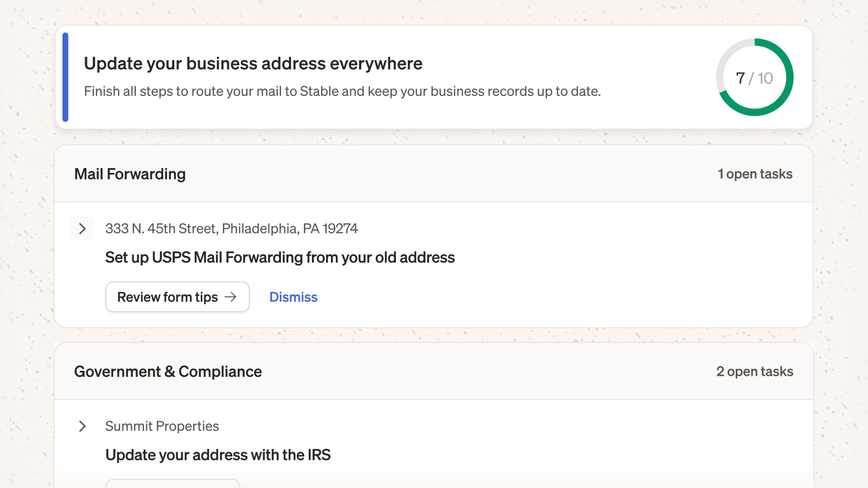Click the blue accent bar on banner
The image size is (868, 488).
[x=66, y=77]
